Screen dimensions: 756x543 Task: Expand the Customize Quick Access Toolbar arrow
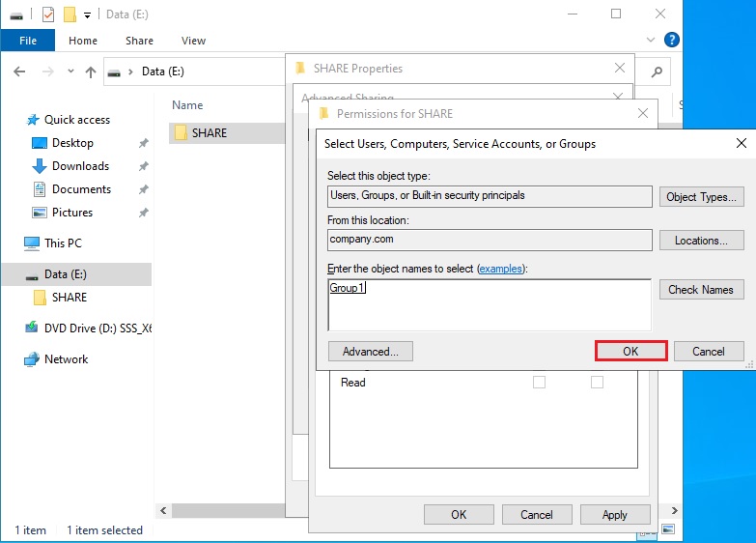coord(88,15)
